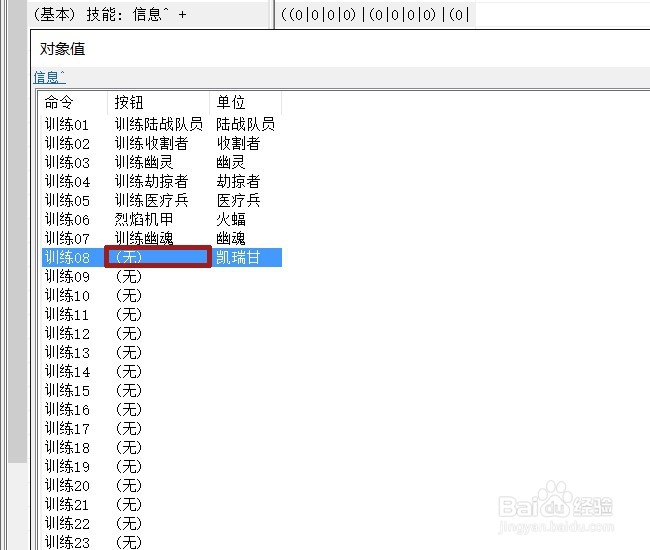Click unit cell 劫掠者
Screen dimensions: 650x550
[238, 182]
